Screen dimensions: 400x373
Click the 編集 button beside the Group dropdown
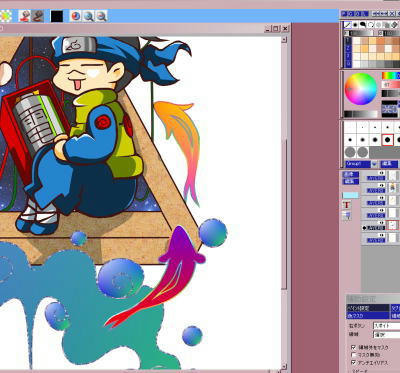(x=389, y=164)
